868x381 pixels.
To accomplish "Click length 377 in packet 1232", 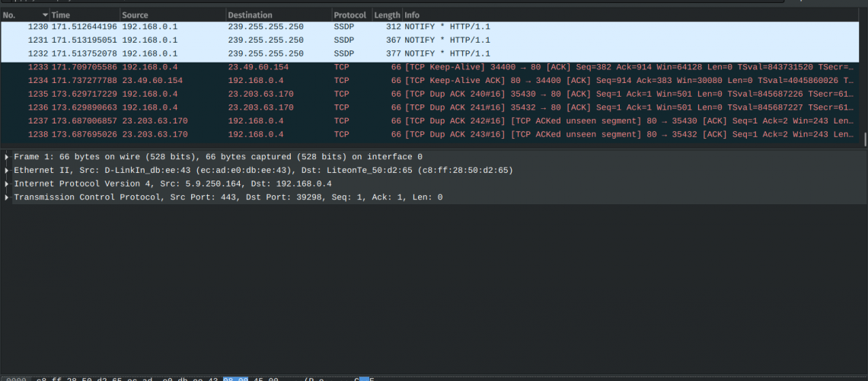I will tap(394, 53).
